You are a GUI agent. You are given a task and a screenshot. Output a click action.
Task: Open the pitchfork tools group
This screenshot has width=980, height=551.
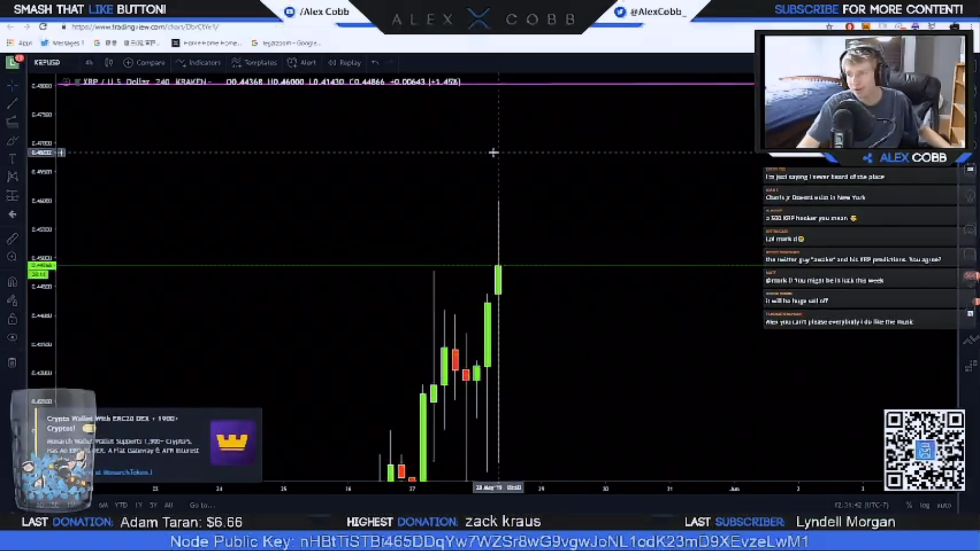(x=12, y=122)
